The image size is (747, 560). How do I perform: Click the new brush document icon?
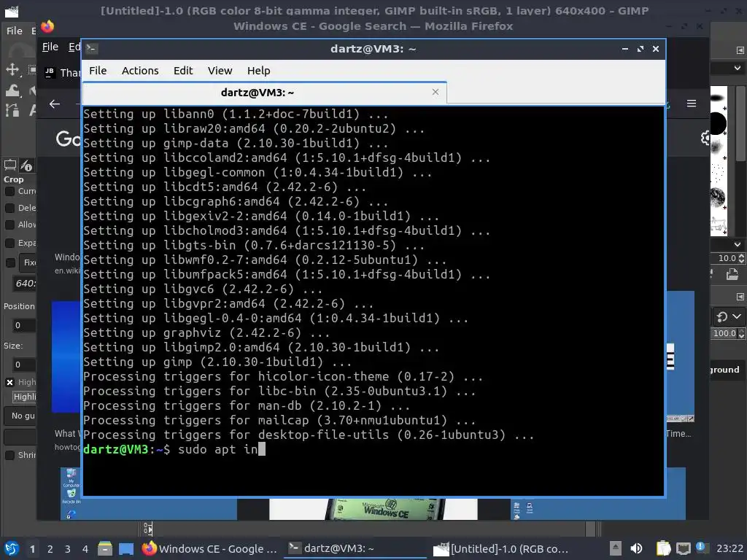point(732,274)
